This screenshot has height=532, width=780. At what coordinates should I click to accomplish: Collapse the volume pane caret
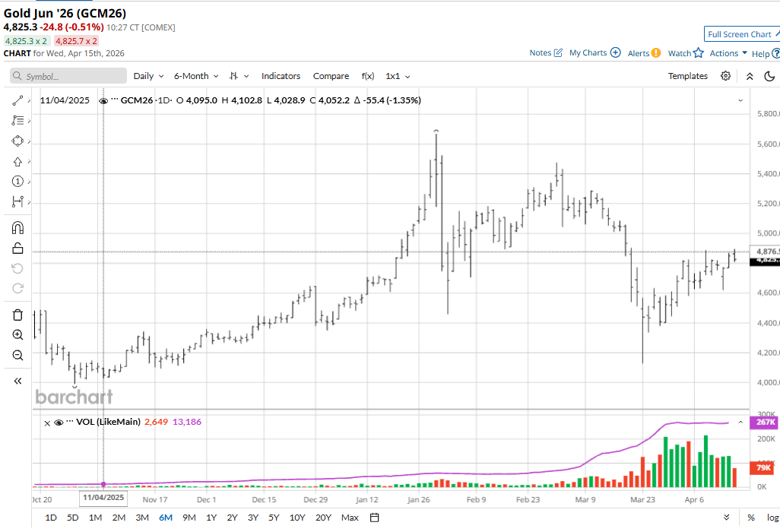(740, 423)
